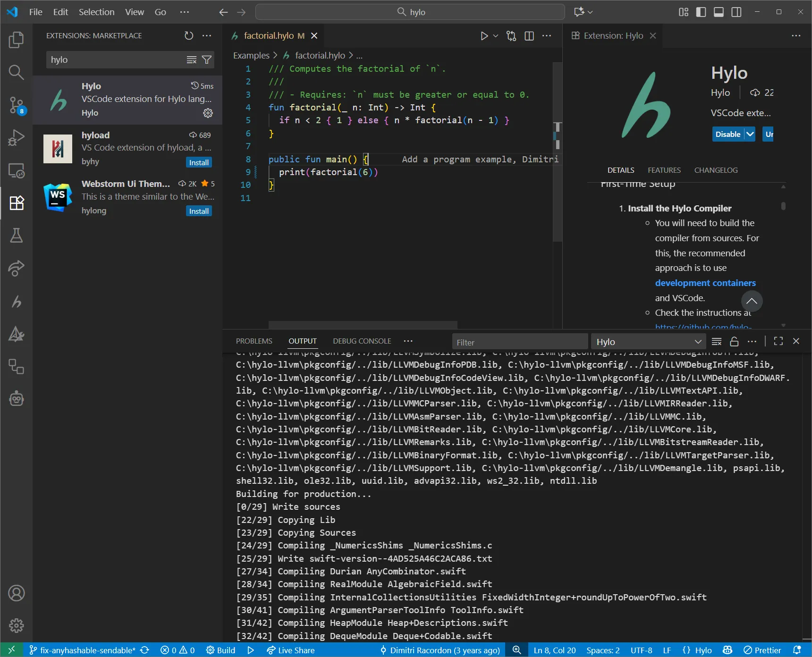
Task: Run the factorial.hylo file
Action: [484, 35]
